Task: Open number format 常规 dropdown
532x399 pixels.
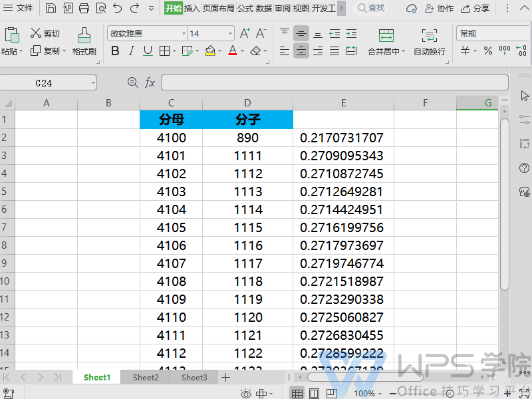Action: click(x=494, y=33)
